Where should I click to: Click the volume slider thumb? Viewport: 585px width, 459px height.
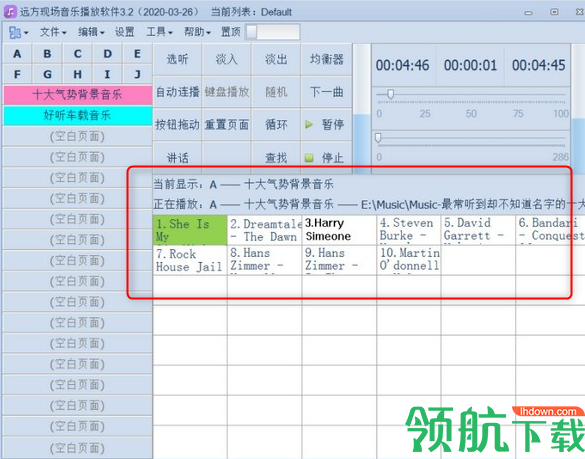390,94
